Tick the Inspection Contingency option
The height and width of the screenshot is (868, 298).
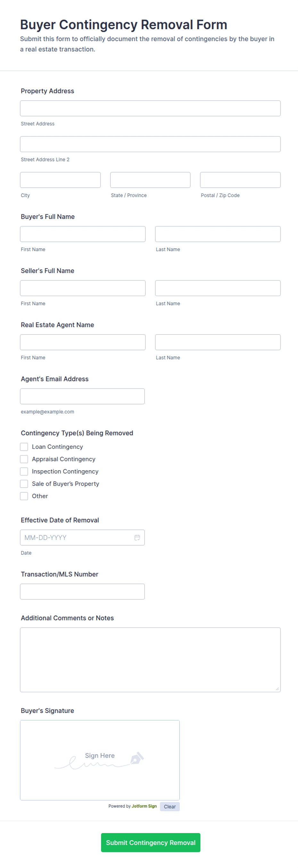coord(24,472)
